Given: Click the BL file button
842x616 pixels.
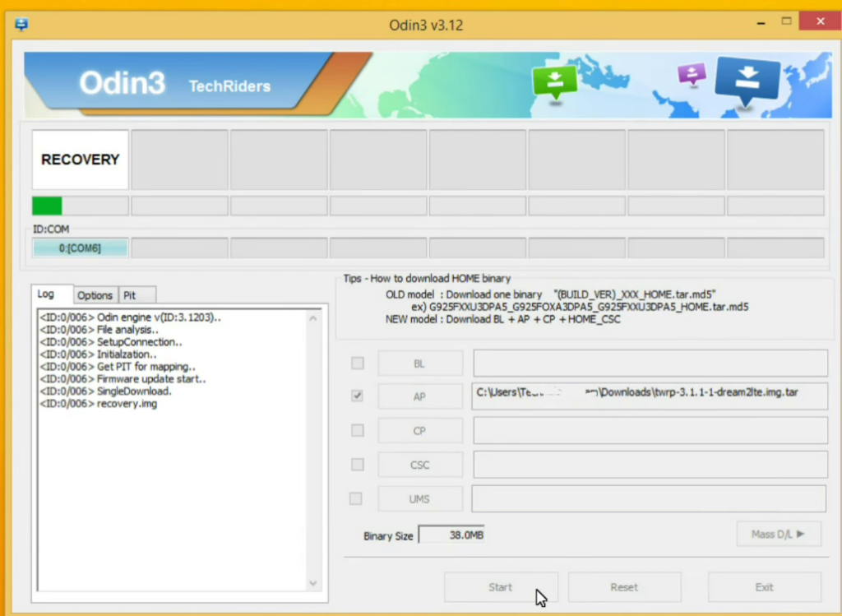Looking at the screenshot, I should 420,364.
